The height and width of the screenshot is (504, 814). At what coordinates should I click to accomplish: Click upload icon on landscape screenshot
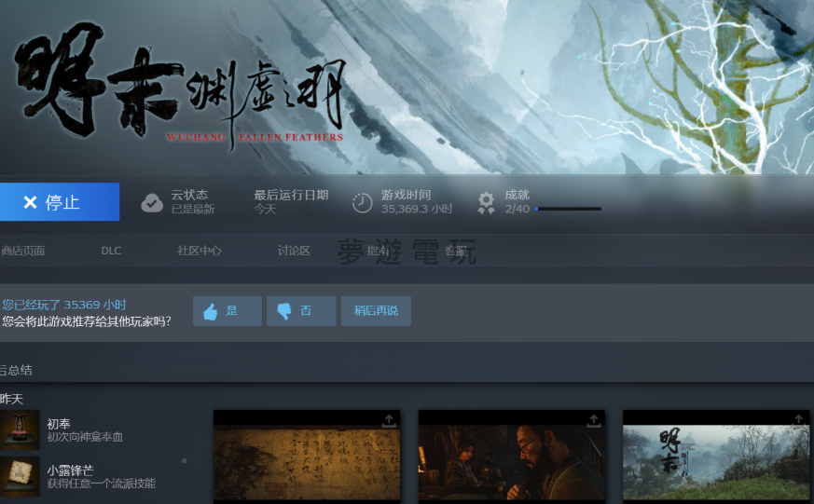(x=798, y=419)
